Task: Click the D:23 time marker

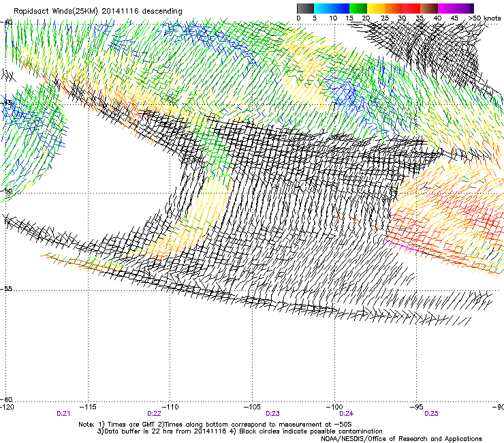Action: click(272, 414)
